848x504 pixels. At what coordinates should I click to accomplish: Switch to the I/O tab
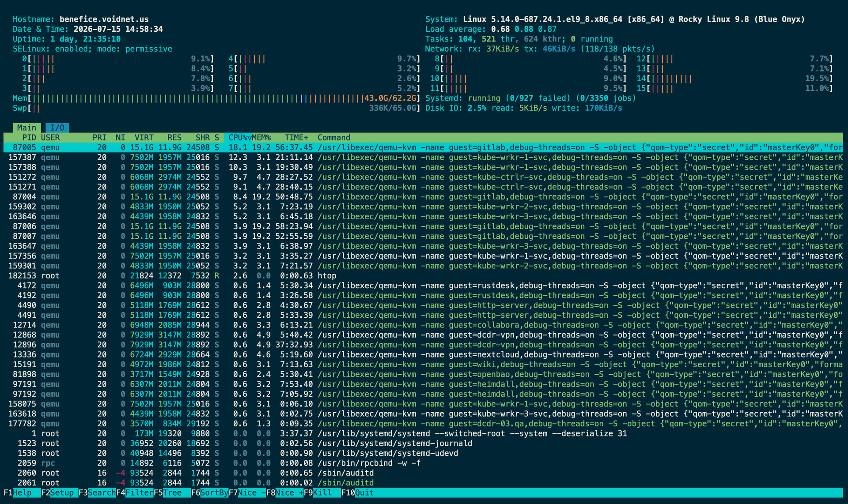(x=57, y=128)
